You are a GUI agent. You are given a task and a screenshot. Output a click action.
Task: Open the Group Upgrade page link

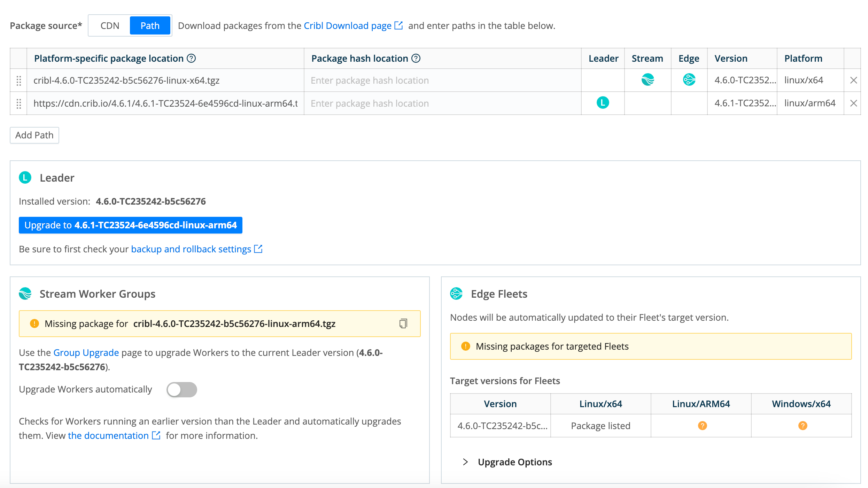coord(86,353)
